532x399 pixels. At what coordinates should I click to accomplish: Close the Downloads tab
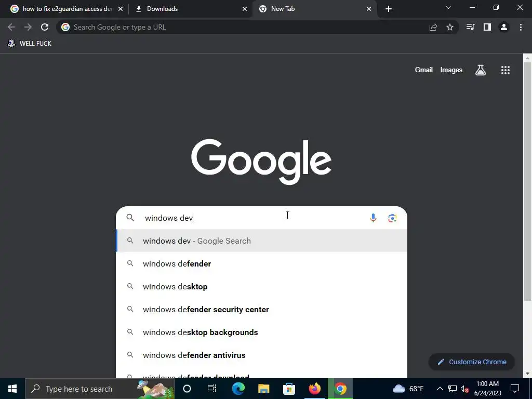click(245, 9)
